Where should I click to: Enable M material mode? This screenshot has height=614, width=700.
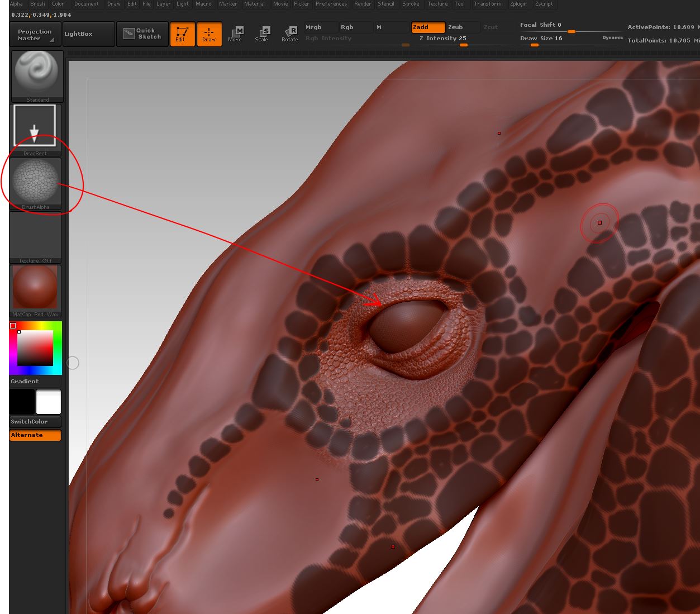point(392,27)
